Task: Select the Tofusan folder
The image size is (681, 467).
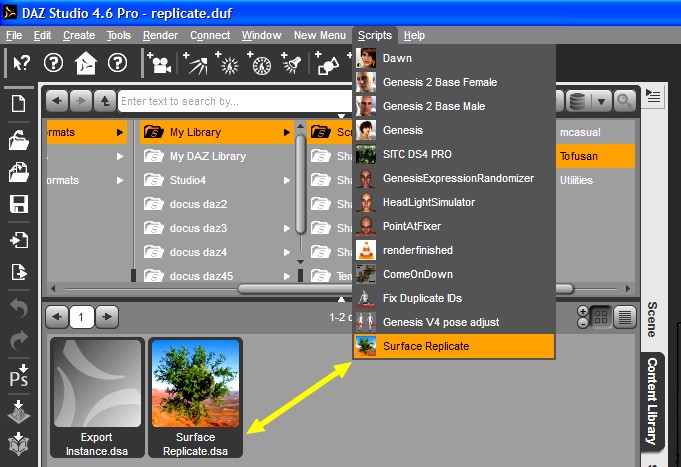Action: click(x=595, y=156)
